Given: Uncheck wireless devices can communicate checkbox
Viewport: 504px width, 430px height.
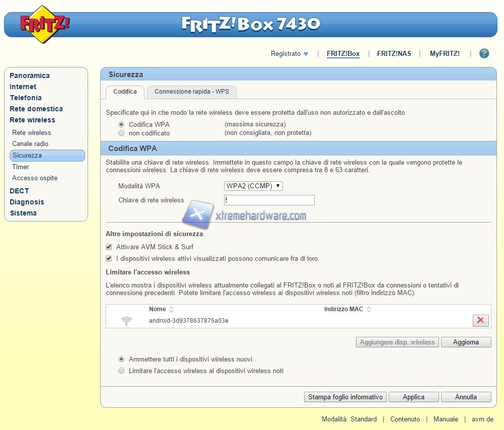Looking at the screenshot, I should 109,259.
